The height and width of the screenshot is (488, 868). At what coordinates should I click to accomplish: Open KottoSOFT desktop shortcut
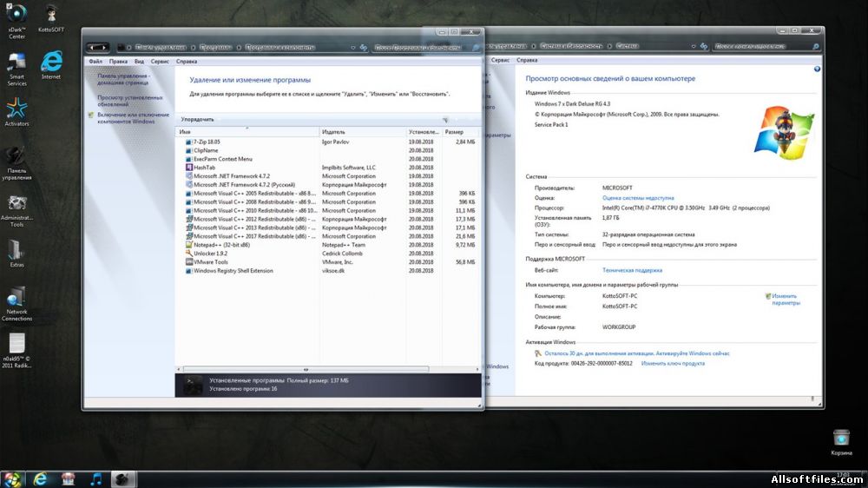pos(51,17)
